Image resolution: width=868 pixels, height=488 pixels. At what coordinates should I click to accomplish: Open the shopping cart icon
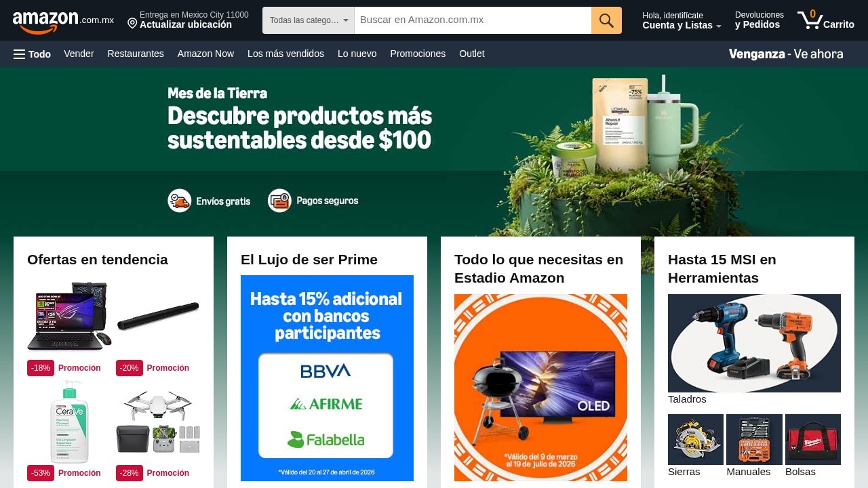point(810,20)
